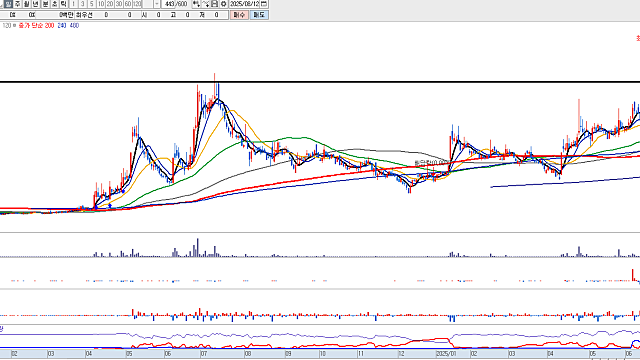Image resolution: width=640 pixels, height=360 pixels.
Task: Open chart settings with the gear icon
Action: pos(224,4)
